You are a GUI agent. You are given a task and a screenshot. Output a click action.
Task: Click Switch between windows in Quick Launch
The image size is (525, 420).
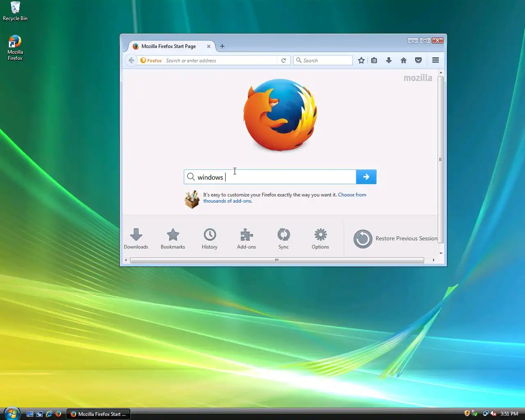[39, 414]
